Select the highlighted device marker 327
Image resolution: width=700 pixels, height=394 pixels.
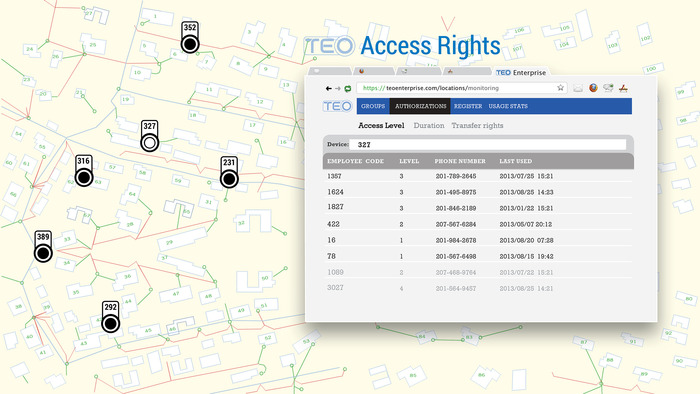tap(150, 136)
